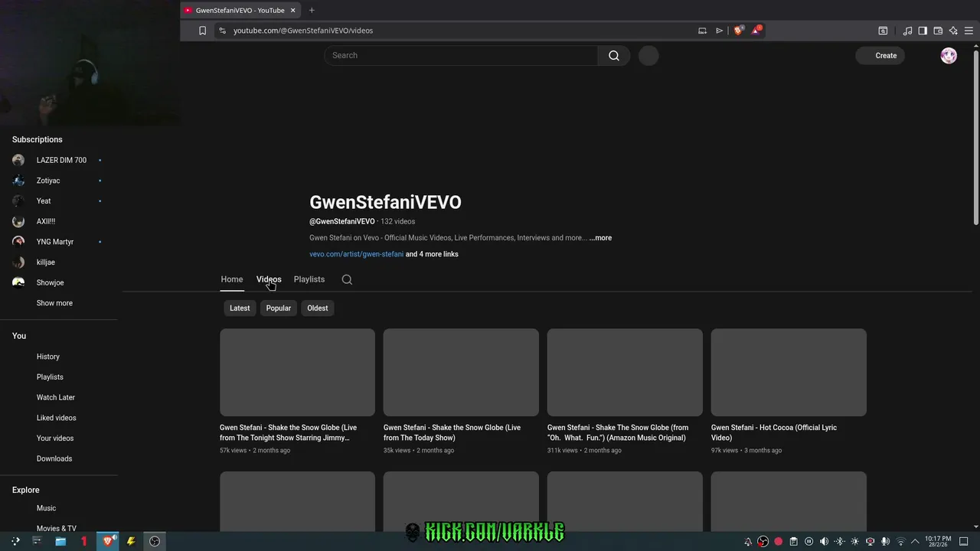This screenshot has height=551, width=980.
Task: Click the music note Playlist icon
Action: tap(907, 31)
